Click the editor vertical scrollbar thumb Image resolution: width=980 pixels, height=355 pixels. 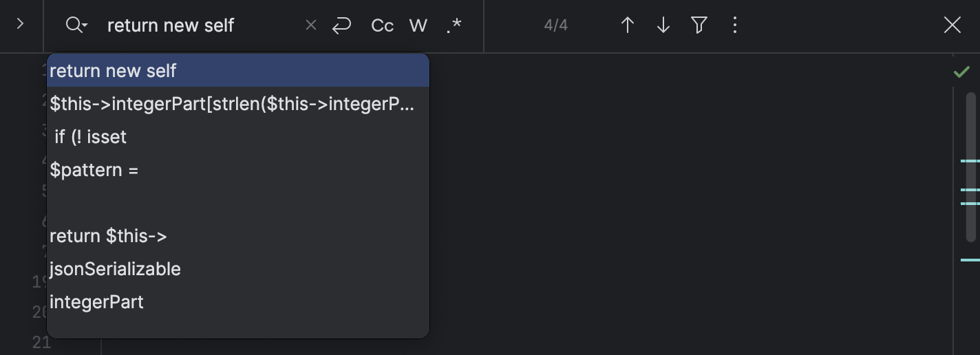pyautogui.click(x=971, y=167)
